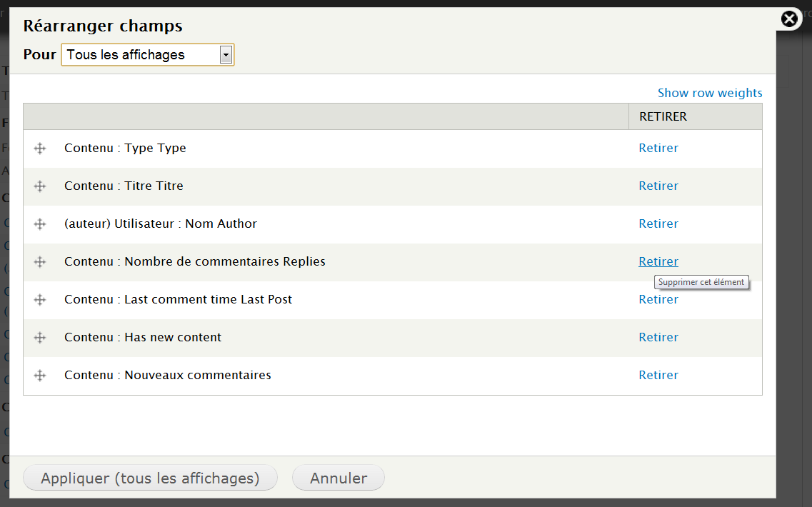Remove the Utilisateur : Nom Author field

[x=658, y=224]
